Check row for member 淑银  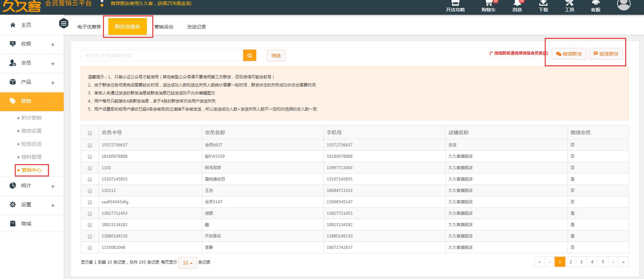point(90,214)
